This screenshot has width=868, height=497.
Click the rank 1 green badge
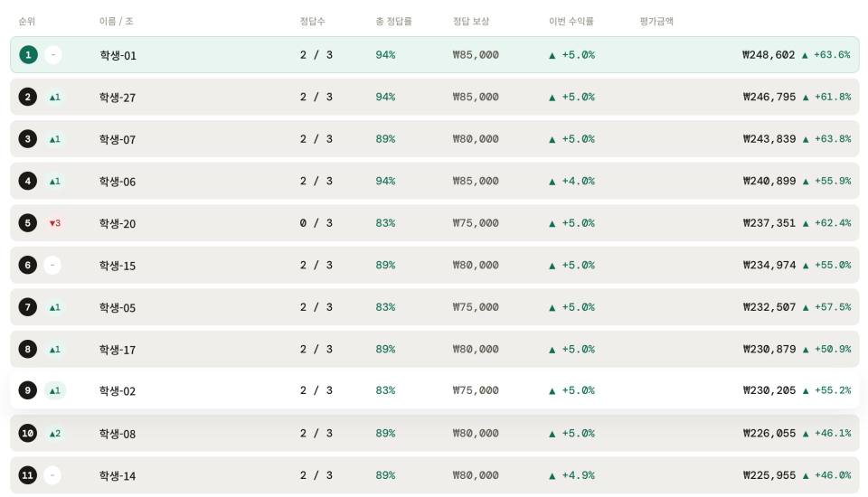[28, 55]
